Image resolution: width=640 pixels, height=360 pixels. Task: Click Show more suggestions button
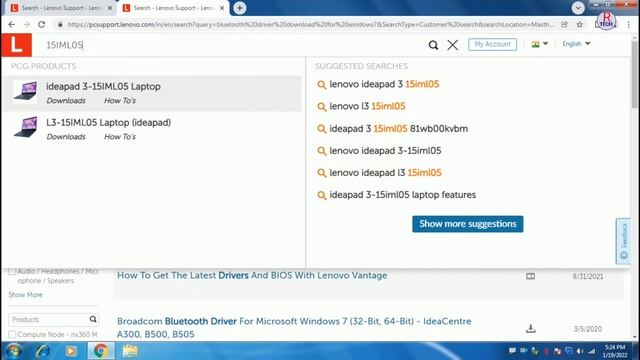pyautogui.click(x=467, y=224)
